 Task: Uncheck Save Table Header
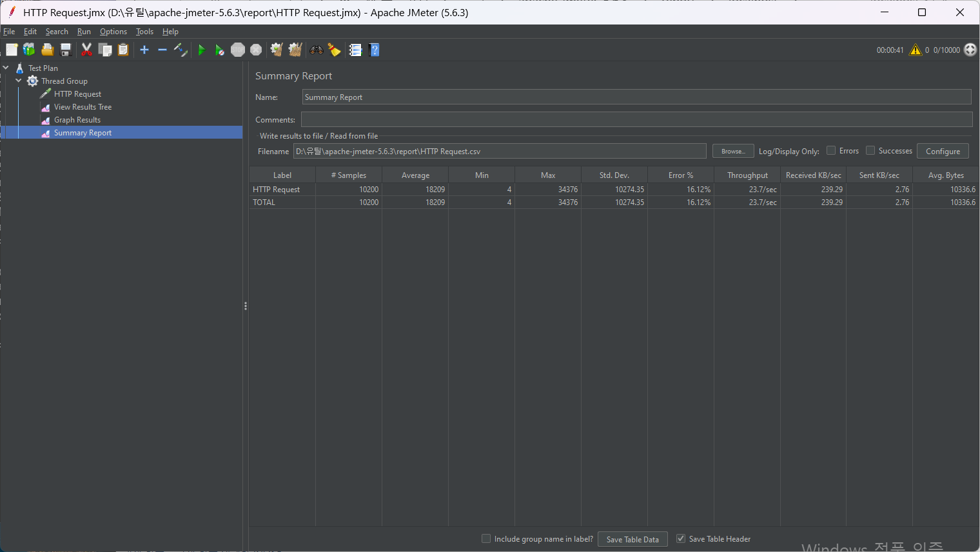[x=681, y=538]
